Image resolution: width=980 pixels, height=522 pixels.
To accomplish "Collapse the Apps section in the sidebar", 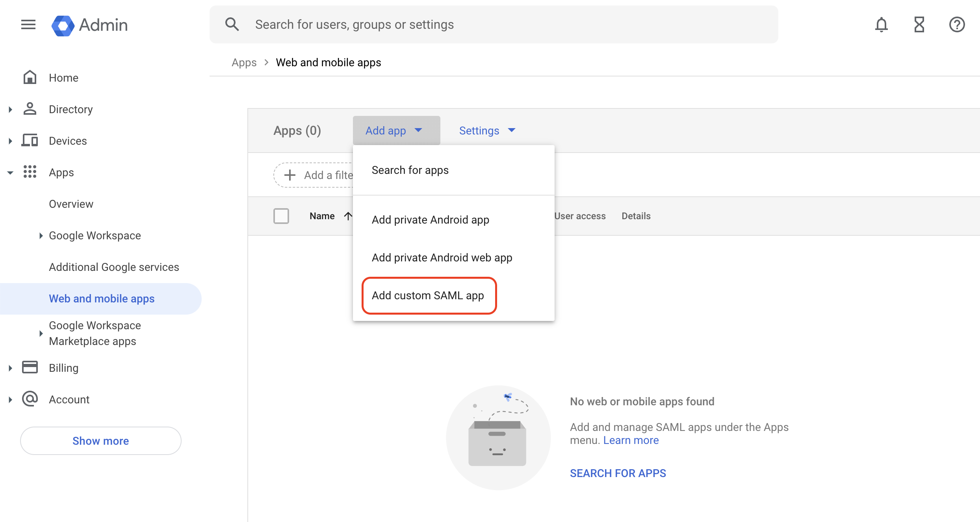I will [10, 172].
